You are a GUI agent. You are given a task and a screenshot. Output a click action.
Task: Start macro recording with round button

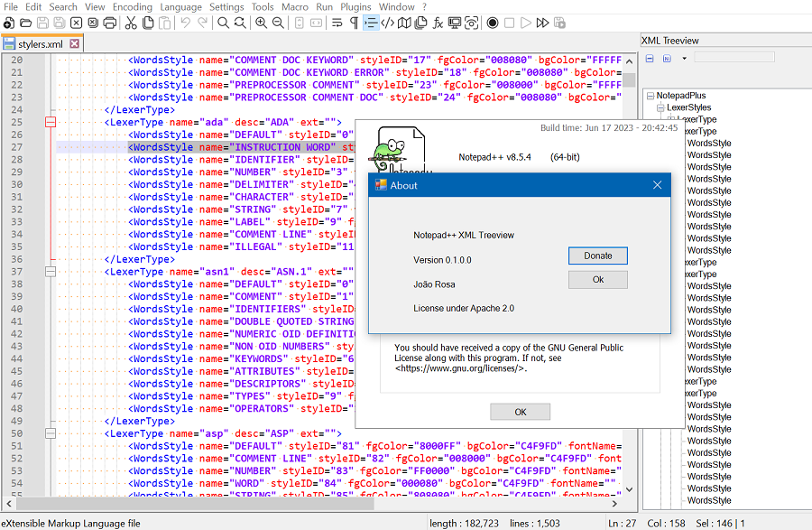[x=493, y=23]
